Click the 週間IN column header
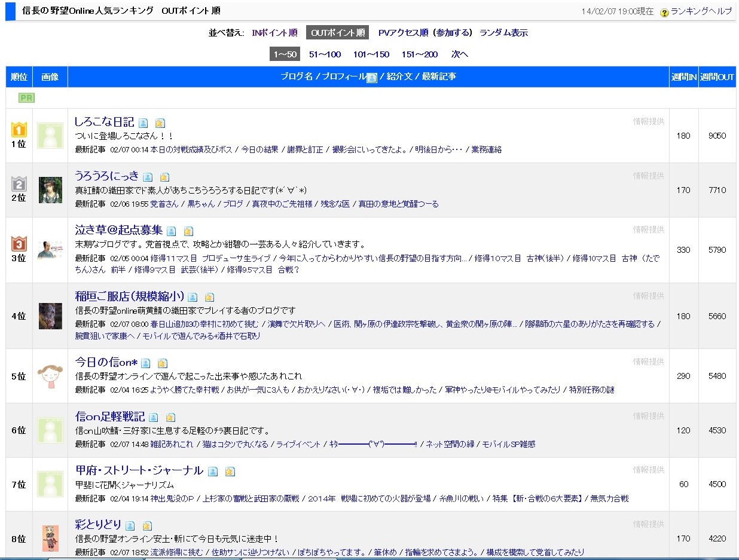739x560 pixels. (684, 77)
